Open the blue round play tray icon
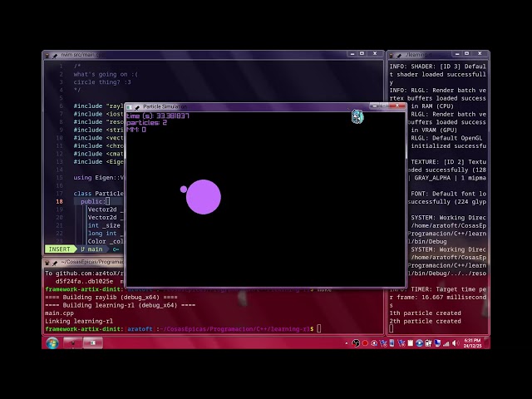 419,343
